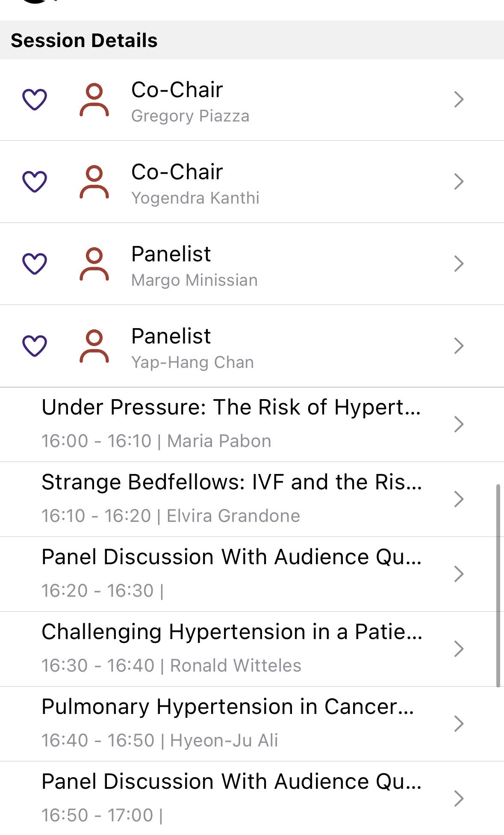Open Gregory Piazza person profile icon

tap(94, 100)
